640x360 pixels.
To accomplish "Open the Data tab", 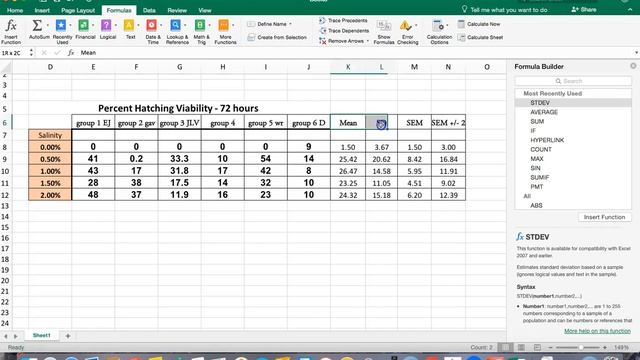I will [x=149, y=10].
